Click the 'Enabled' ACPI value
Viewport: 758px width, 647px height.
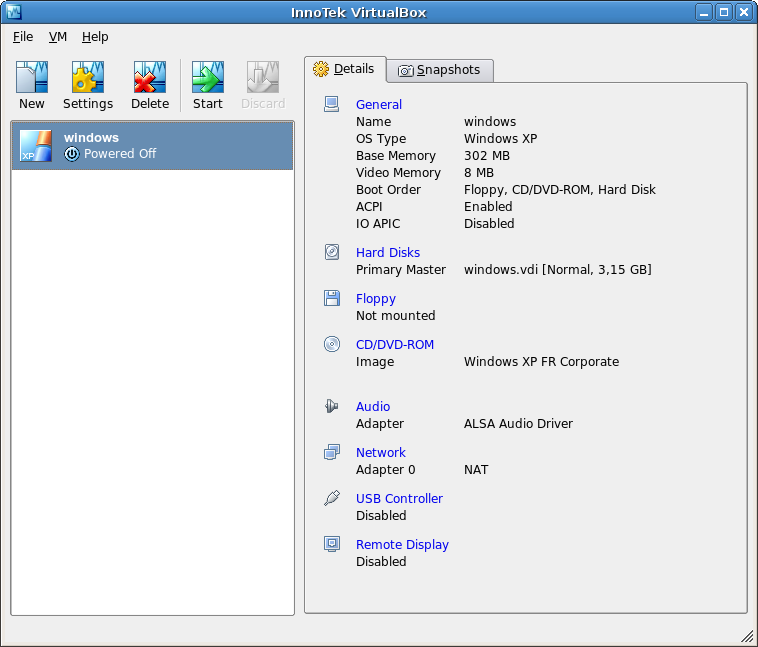coord(488,206)
